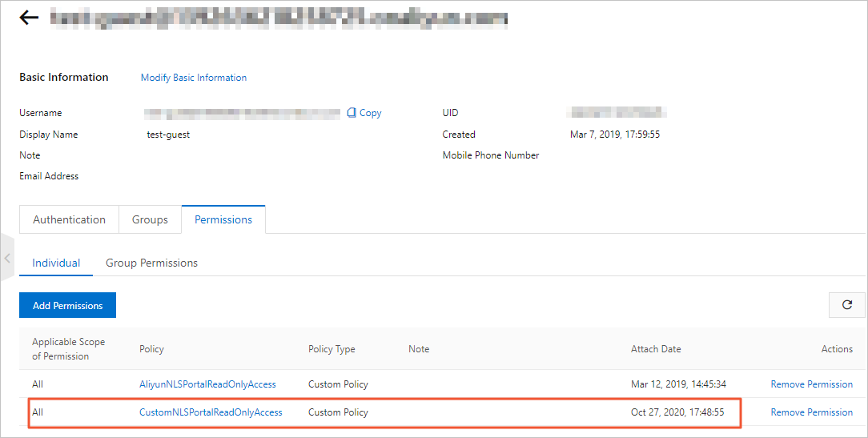The width and height of the screenshot is (868, 438).
Task: Select attach date Oct 27, 2020, 17:48:55
Action: point(677,412)
